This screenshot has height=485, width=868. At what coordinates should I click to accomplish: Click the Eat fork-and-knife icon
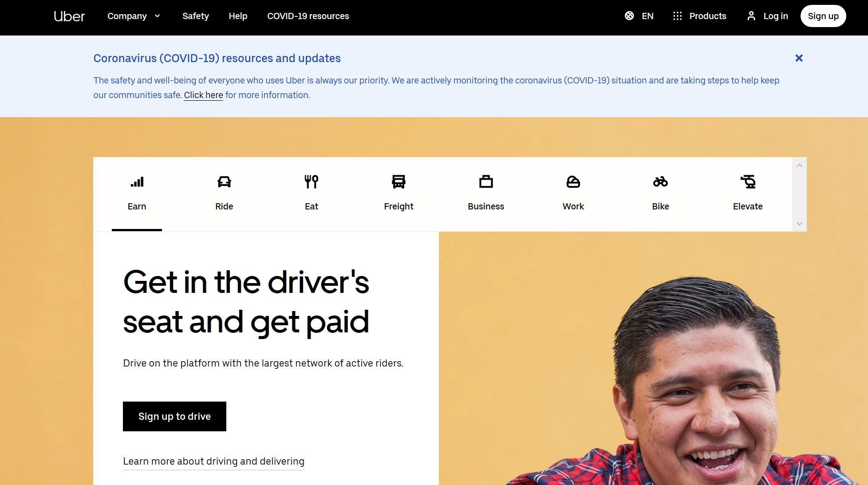[x=311, y=182]
